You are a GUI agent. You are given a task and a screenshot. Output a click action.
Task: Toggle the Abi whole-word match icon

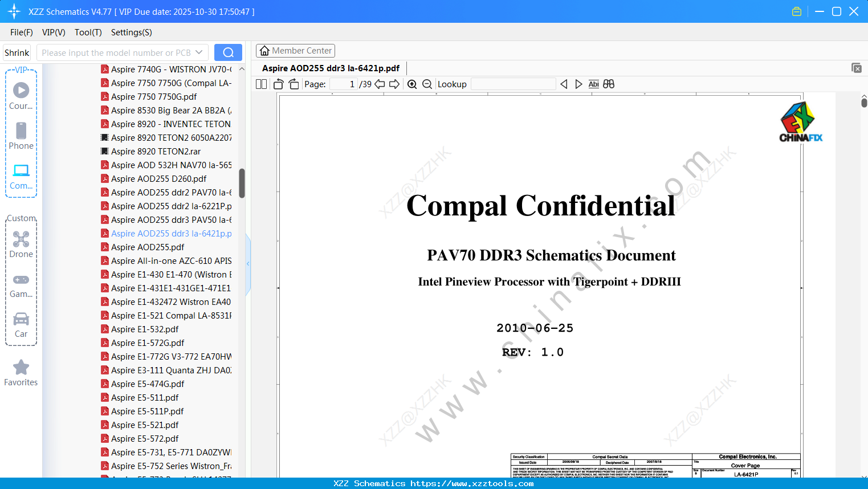click(593, 84)
